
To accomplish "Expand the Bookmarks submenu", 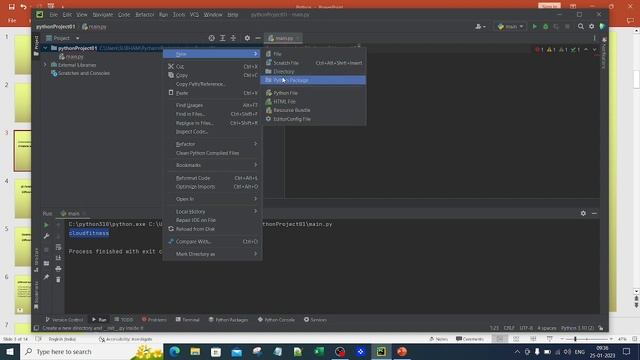I will (x=212, y=165).
